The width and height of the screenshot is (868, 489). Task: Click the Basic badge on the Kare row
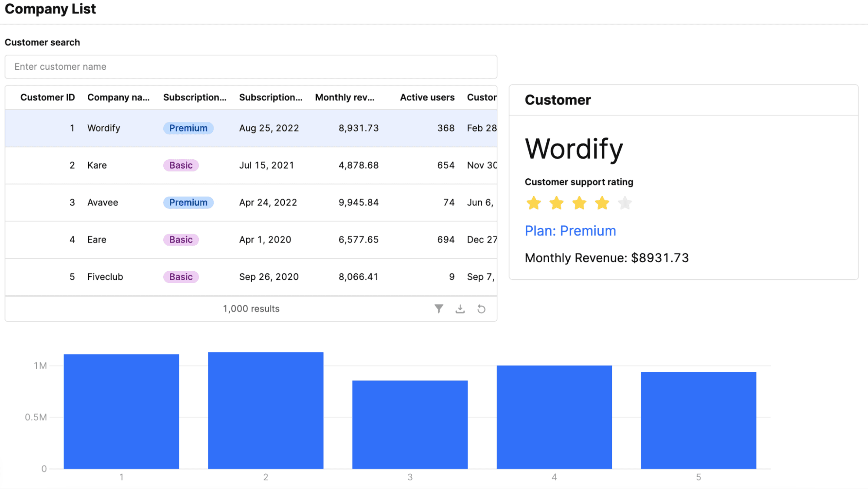tap(181, 165)
